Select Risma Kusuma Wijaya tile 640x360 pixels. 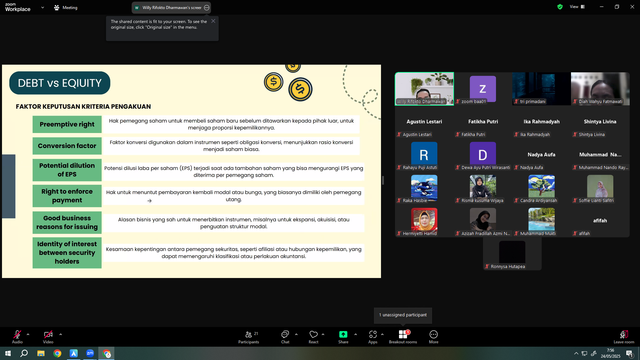click(483, 188)
